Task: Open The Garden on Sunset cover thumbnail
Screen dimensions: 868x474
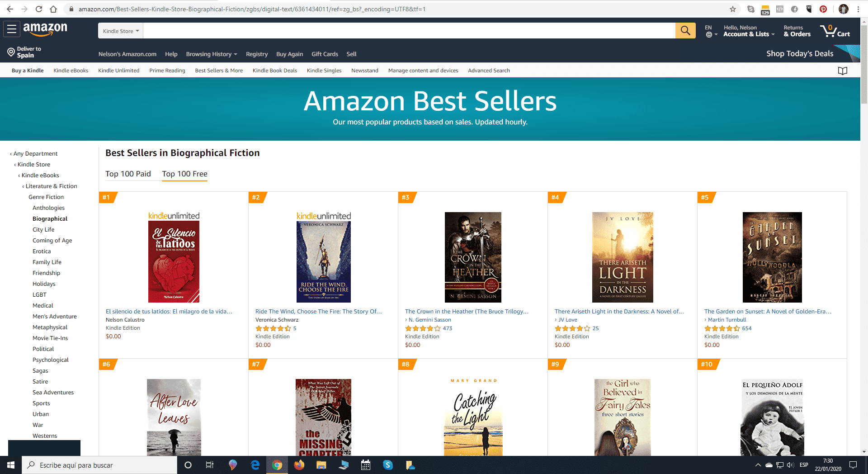Action: [772, 257]
